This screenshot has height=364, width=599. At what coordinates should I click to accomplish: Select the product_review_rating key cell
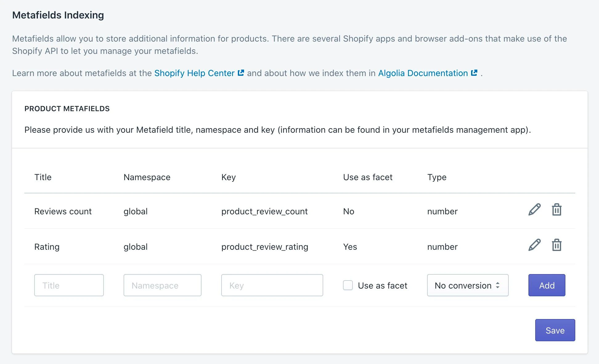coord(265,247)
